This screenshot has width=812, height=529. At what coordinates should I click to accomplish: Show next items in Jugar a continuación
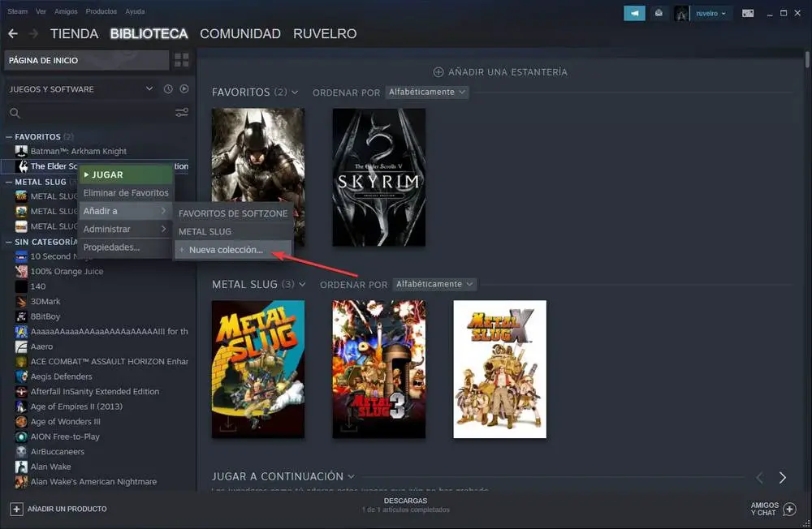(x=783, y=477)
